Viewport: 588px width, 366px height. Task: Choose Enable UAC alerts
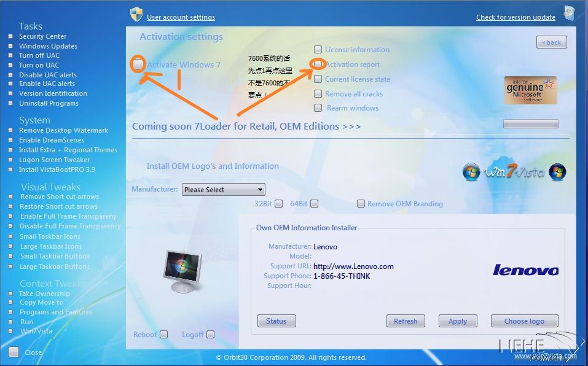(x=47, y=84)
